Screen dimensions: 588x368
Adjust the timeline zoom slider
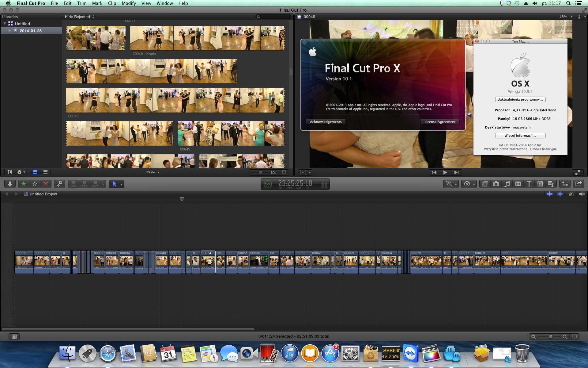[x=550, y=336]
